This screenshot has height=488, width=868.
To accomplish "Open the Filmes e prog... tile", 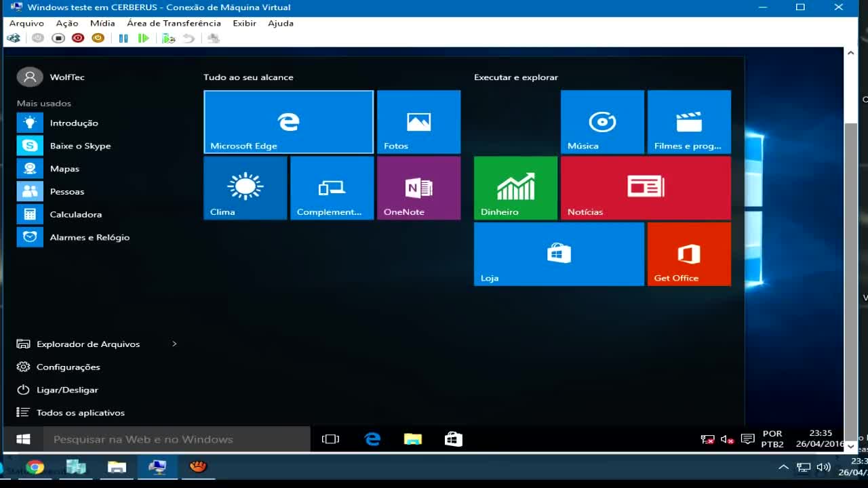I will pyautogui.click(x=689, y=122).
